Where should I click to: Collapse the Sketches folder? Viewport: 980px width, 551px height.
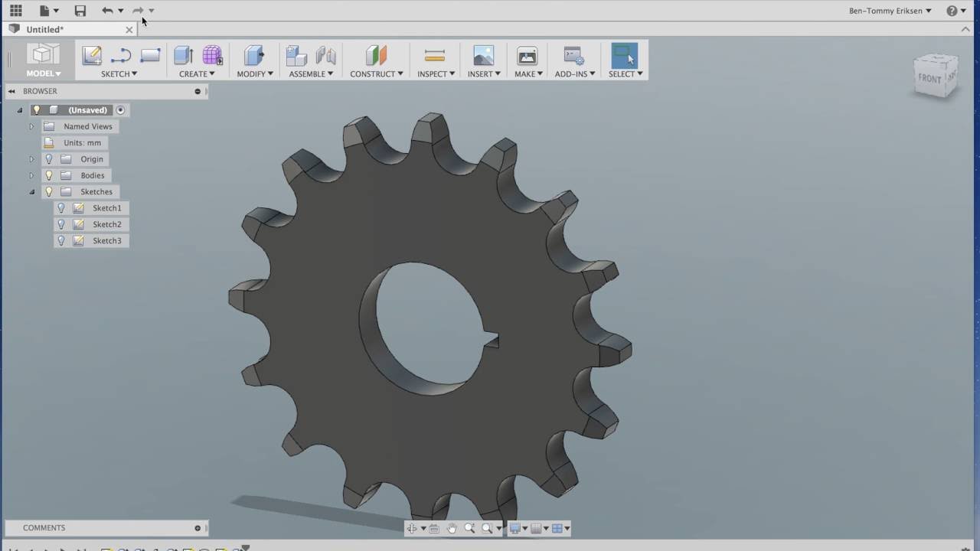(x=31, y=192)
